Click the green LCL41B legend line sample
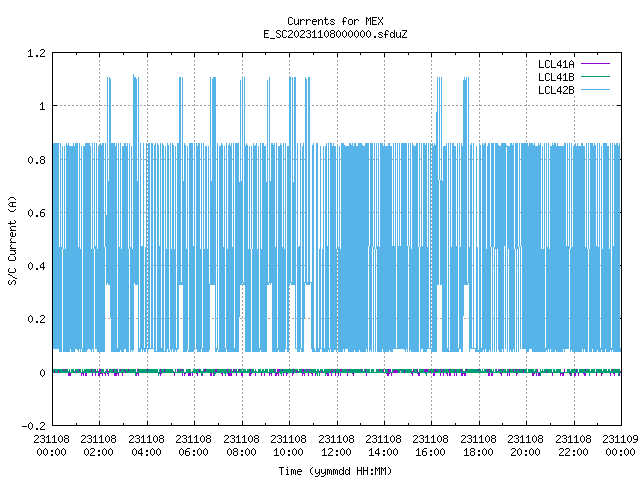Viewport: 640px width, 480px height. [x=595, y=77]
